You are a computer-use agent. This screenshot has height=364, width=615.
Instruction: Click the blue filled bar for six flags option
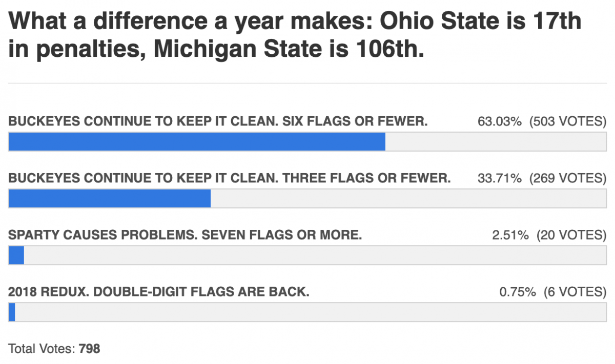[x=197, y=141]
